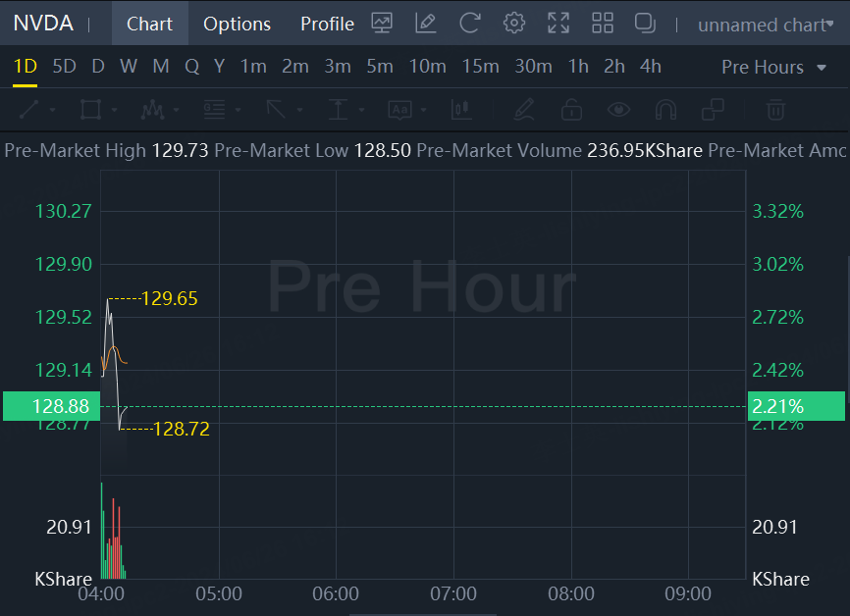This screenshot has height=616, width=850.
Task: Expand the trend line tool dropdown arrow
Action: point(52,110)
